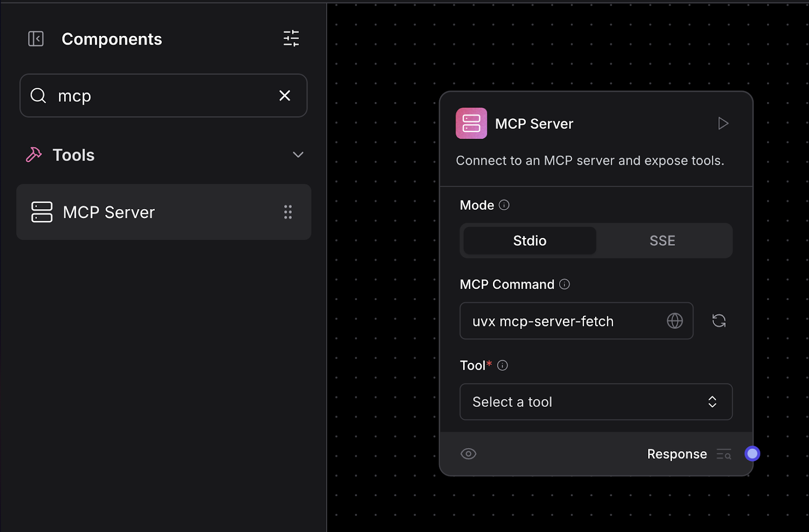The width and height of the screenshot is (809, 532).
Task: Collapse the Tools category chevron
Action: click(x=298, y=155)
